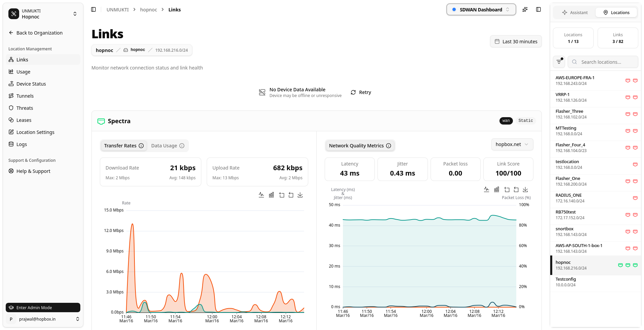
Task: Switch to the Assistant tab
Action: (x=575, y=12)
